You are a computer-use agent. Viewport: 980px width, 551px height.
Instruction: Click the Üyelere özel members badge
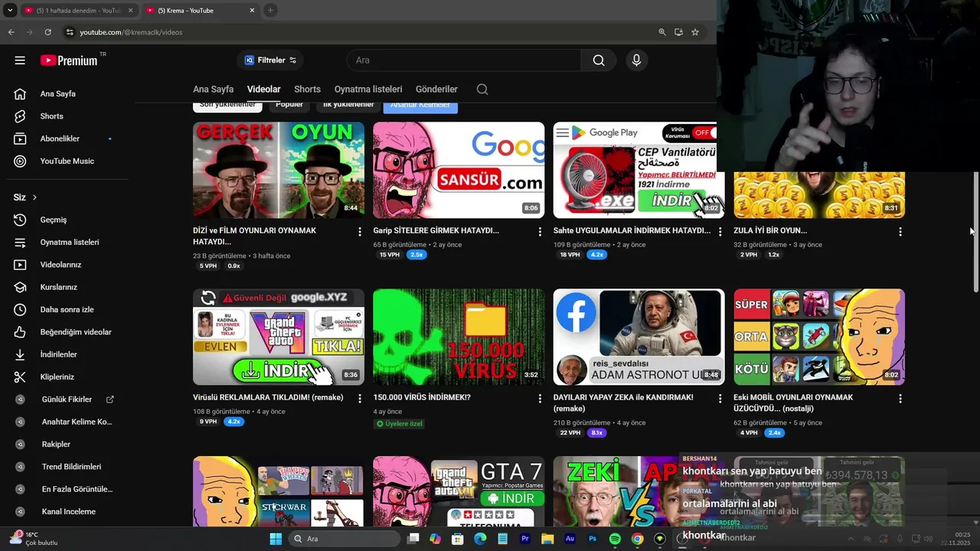pos(399,424)
